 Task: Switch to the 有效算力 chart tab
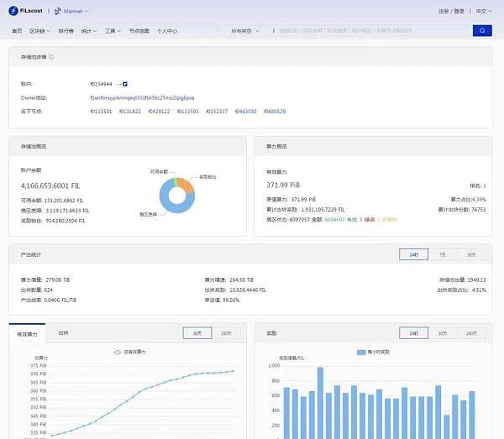click(28, 334)
